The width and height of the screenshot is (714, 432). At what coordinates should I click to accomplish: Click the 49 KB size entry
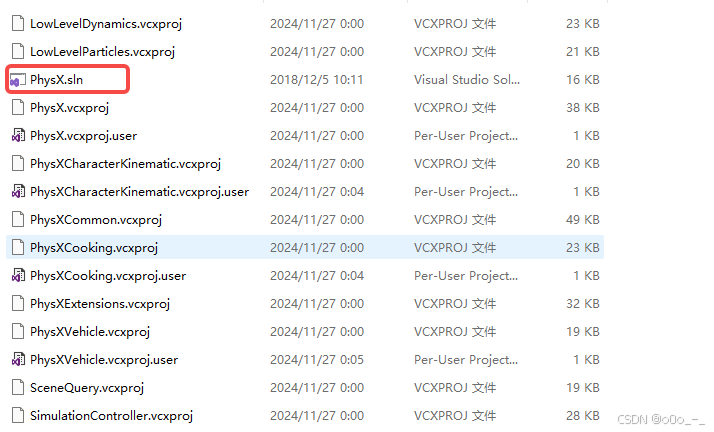click(583, 219)
